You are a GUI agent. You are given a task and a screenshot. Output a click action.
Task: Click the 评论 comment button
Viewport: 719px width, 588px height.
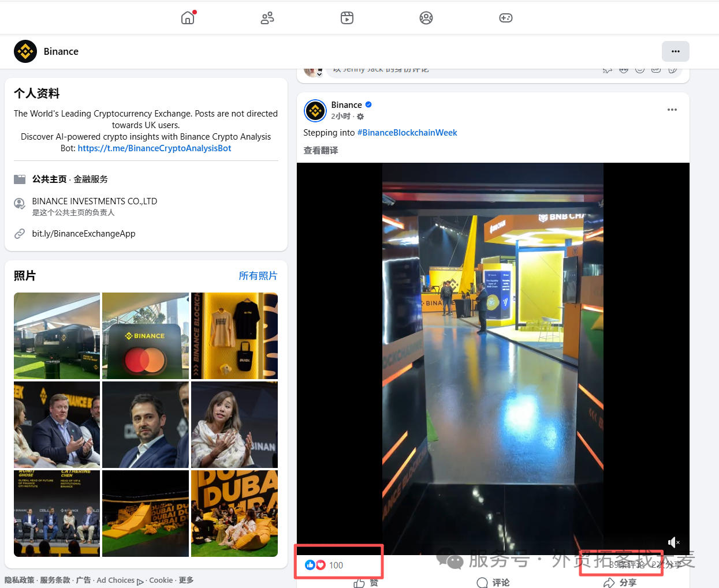point(493,583)
